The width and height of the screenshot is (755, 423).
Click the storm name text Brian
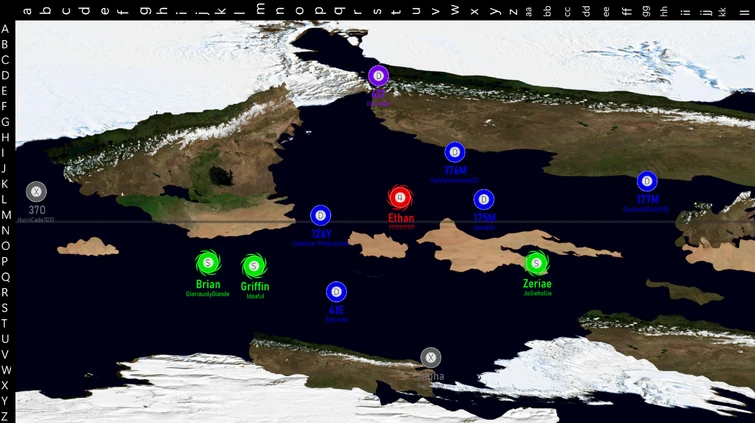tap(208, 284)
